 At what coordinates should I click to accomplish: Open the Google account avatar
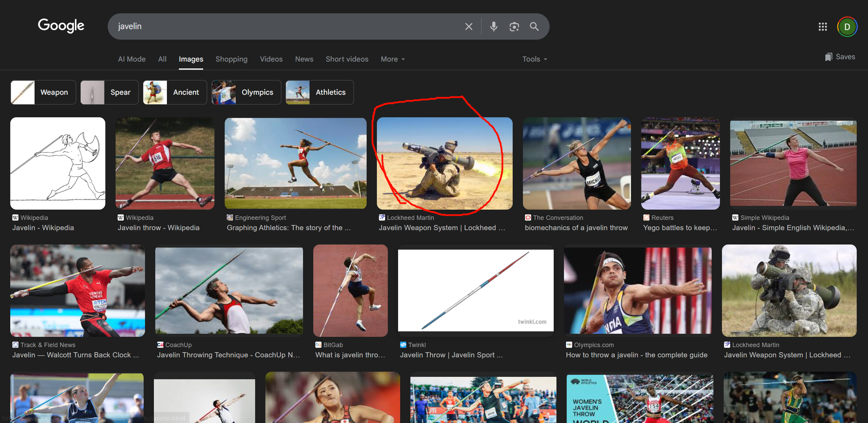click(847, 27)
